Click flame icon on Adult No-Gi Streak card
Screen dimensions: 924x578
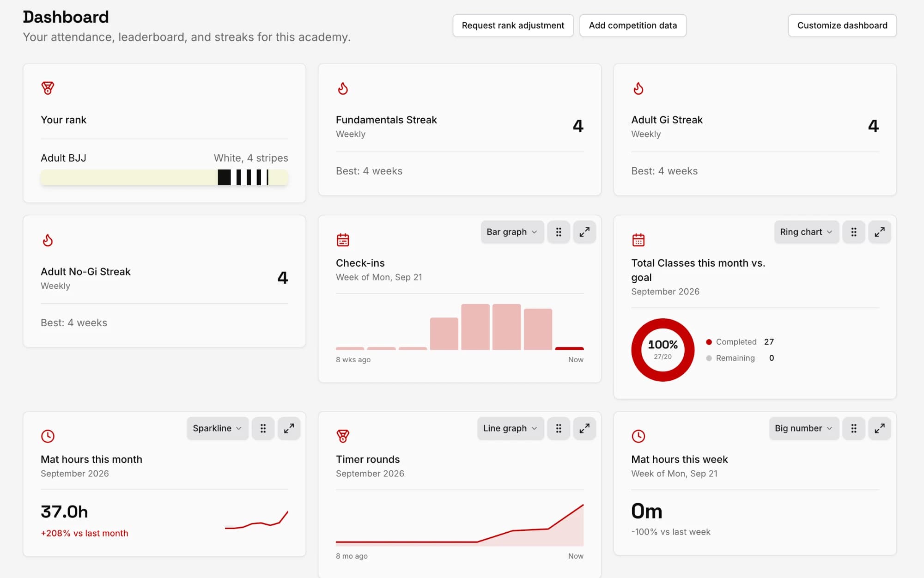pyautogui.click(x=48, y=240)
